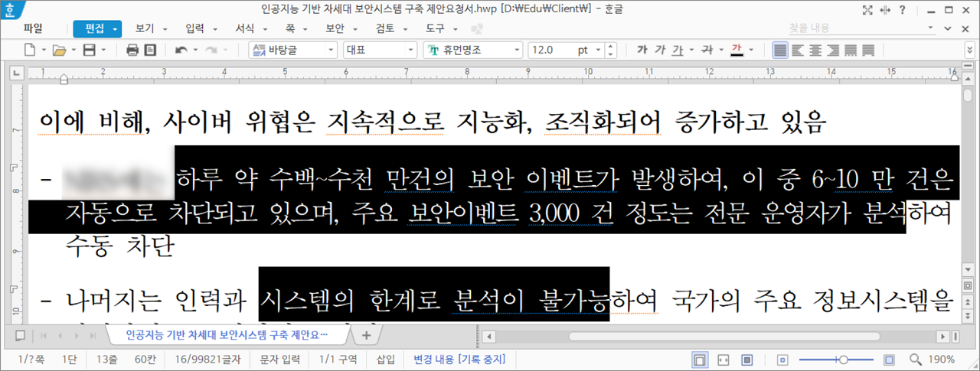Open Help question mark icon
The image size is (980, 371).
(x=903, y=10)
